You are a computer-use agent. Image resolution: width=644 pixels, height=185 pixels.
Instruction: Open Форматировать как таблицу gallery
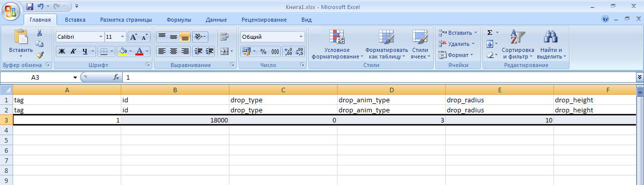point(386,44)
